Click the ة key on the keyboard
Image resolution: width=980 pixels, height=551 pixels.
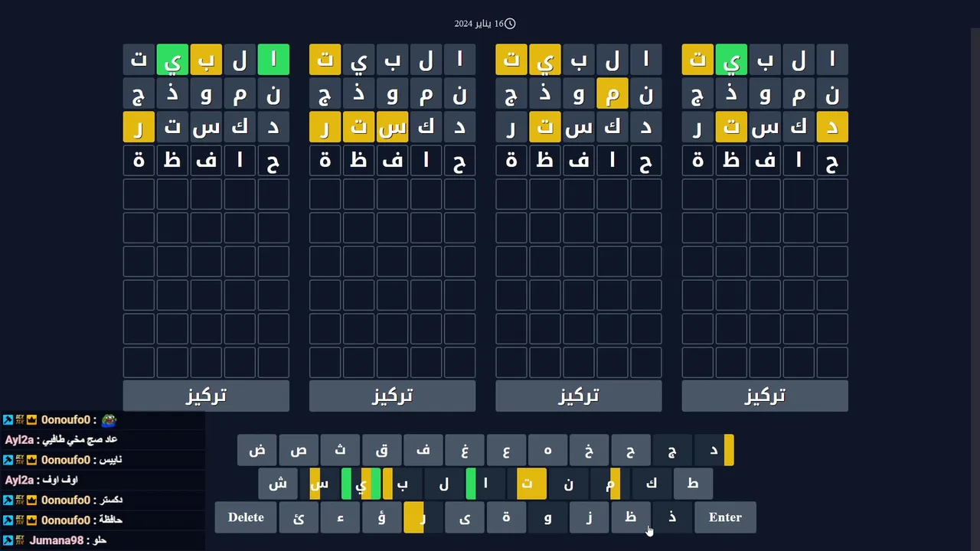pos(506,517)
